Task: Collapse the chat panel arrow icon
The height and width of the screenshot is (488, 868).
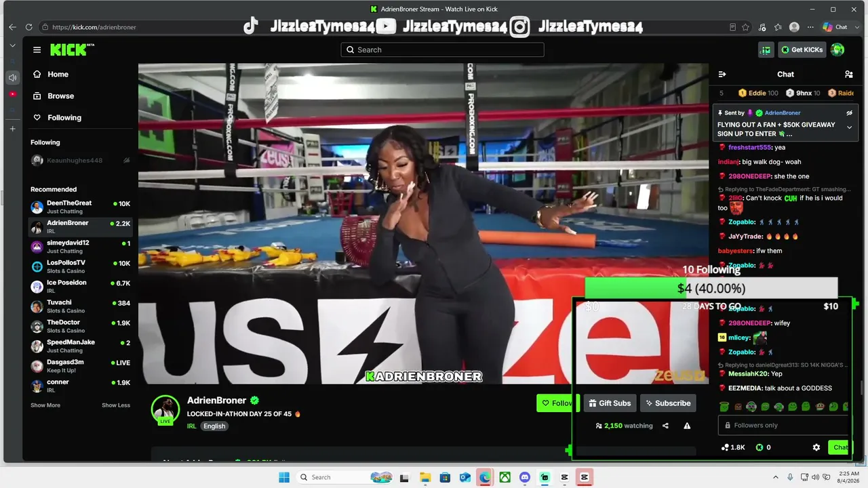Action: click(722, 75)
